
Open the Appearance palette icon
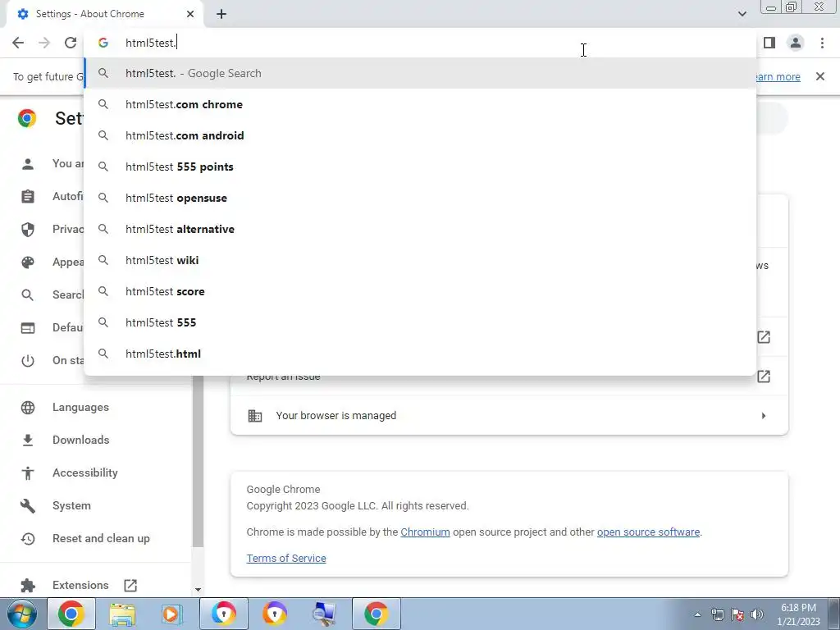27,262
